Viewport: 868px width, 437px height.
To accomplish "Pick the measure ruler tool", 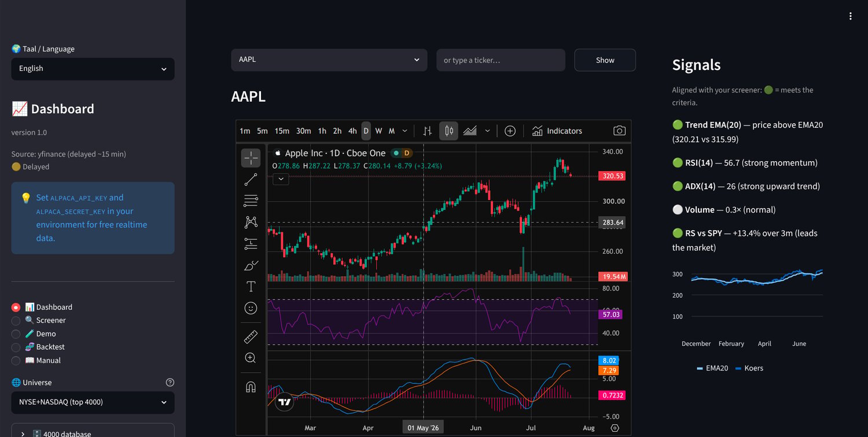I will click(x=251, y=336).
